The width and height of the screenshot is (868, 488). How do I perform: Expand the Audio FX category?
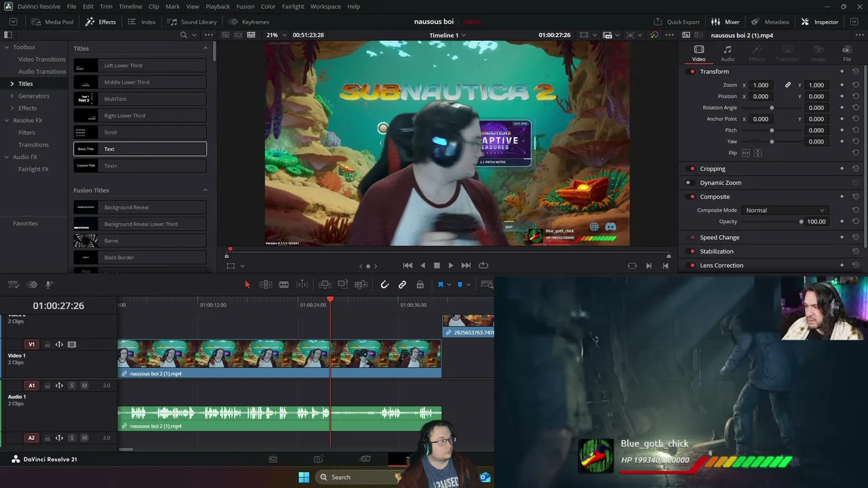(x=7, y=157)
